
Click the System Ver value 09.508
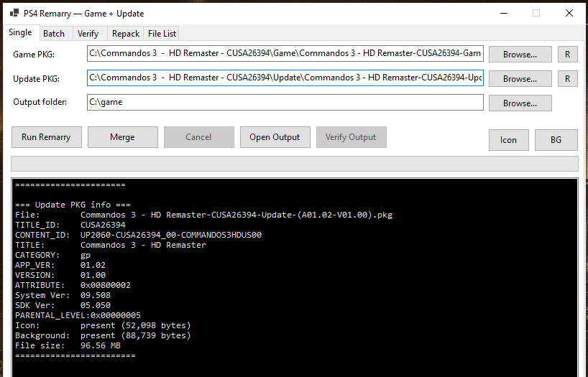[96, 296]
